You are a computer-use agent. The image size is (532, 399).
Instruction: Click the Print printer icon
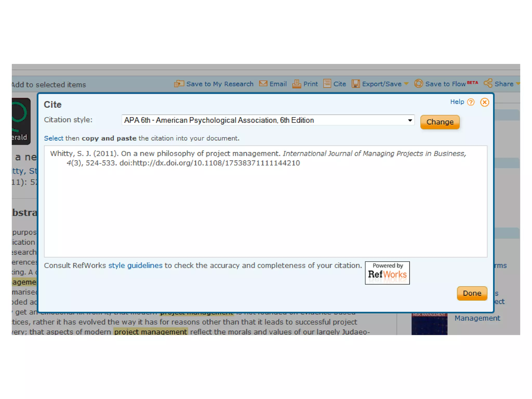297,84
